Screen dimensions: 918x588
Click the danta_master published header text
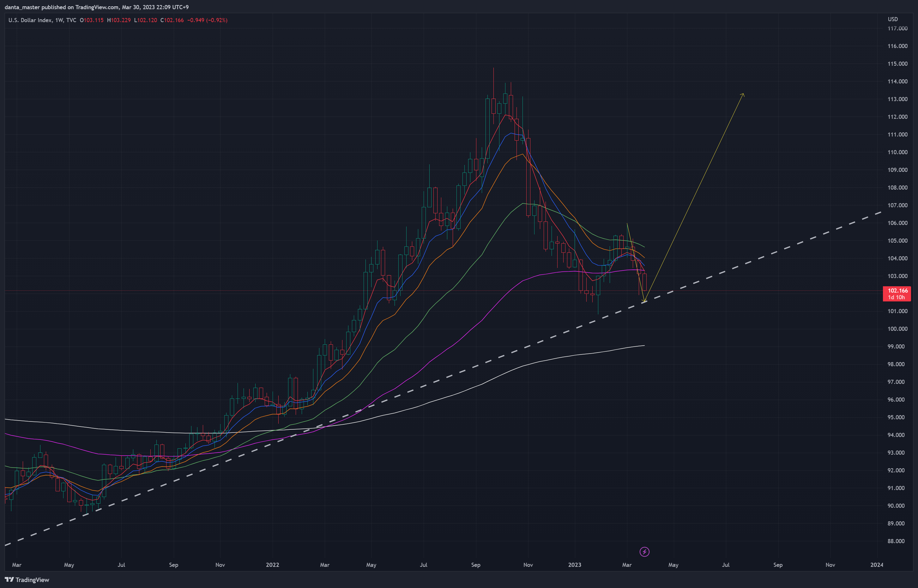[x=97, y=7]
